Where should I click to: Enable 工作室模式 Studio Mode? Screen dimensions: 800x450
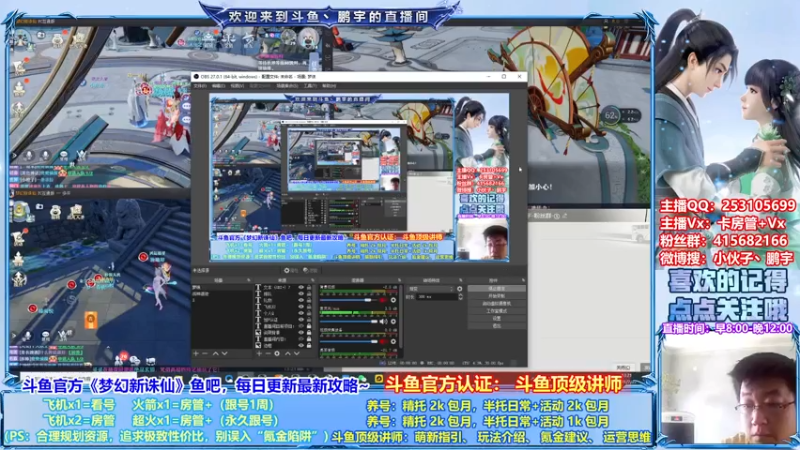pyautogui.click(x=497, y=311)
